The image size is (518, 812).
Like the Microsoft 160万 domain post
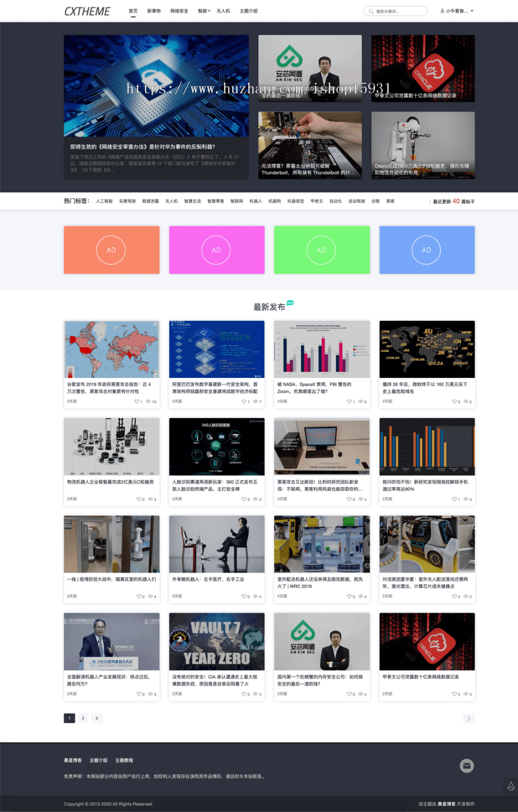pyautogui.click(x=454, y=401)
